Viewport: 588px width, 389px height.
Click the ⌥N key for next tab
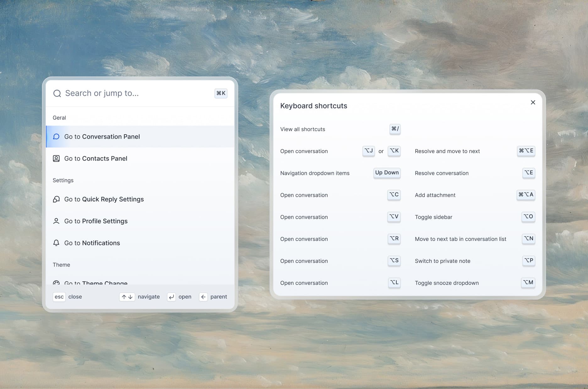click(x=529, y=239)
